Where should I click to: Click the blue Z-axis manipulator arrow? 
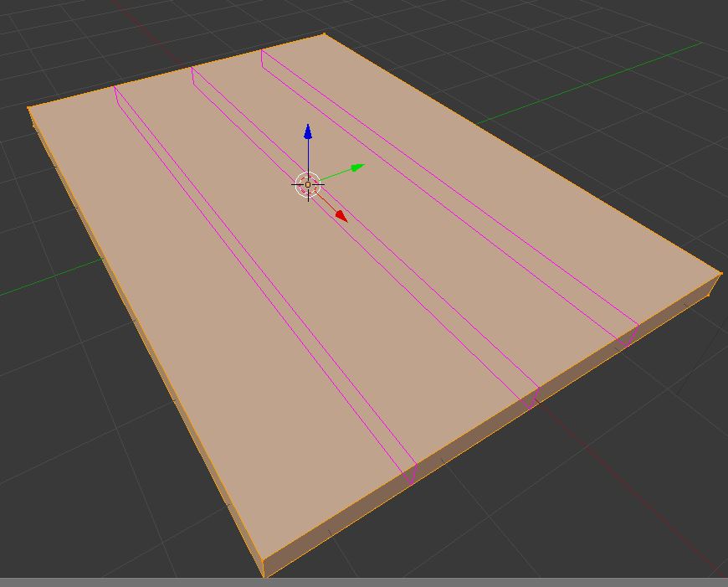(x=308, y=131)
